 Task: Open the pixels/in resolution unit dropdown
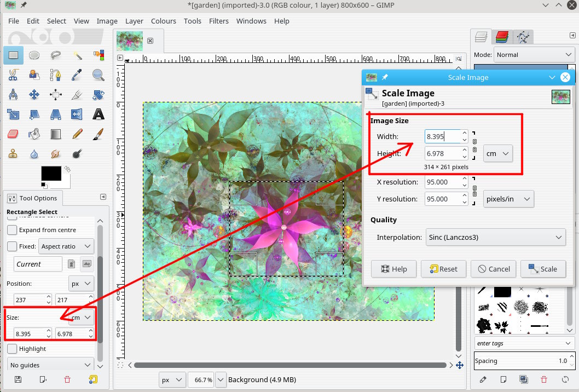click(x=508, y=199)
